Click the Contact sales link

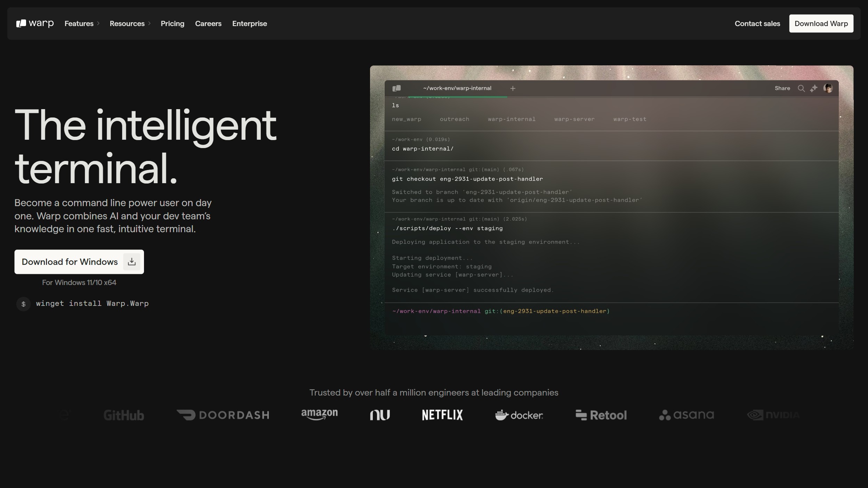tap(757, 23)
